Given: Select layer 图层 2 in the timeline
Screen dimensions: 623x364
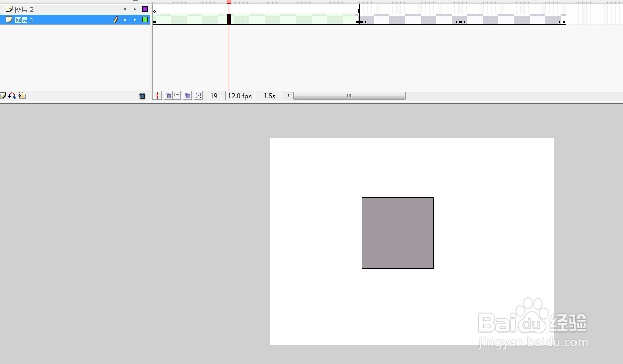Looking at the screenshot, I should 75,9.
